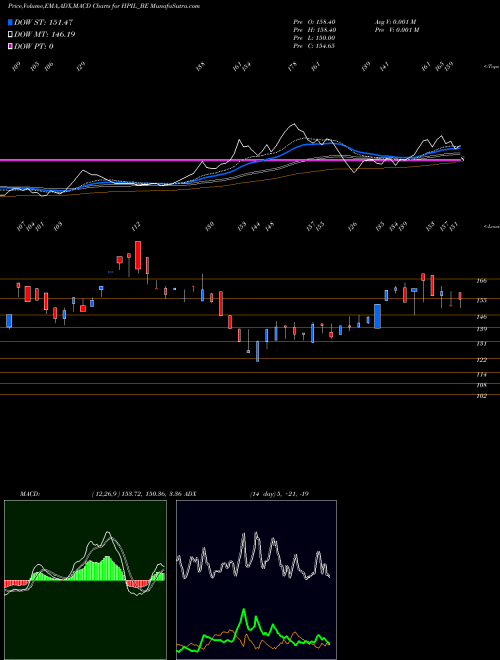Click the 'Pre H: 158.40' value
Image resolution: width=500 pixels, height=660 pixels.
pyautogui.click(x=314, y=30)
